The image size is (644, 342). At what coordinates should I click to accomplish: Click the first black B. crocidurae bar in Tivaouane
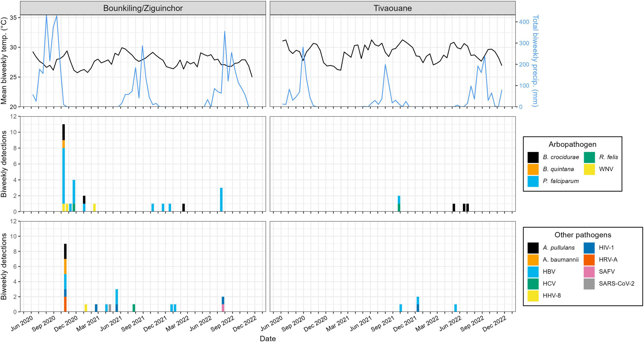click(x=454, y=208)
